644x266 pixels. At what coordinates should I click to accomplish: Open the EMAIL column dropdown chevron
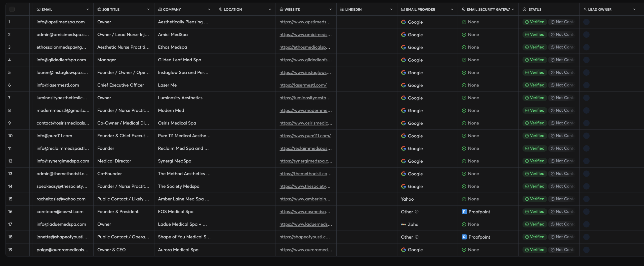88,9
